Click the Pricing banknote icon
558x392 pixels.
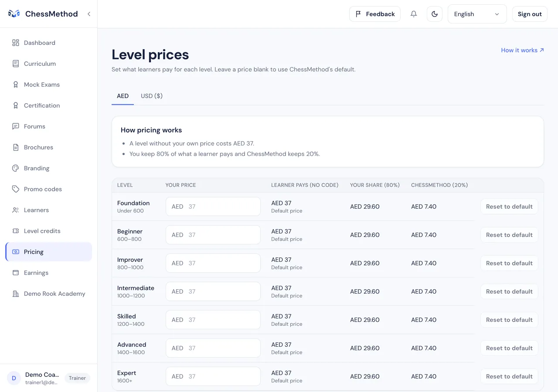coord(16,252)
